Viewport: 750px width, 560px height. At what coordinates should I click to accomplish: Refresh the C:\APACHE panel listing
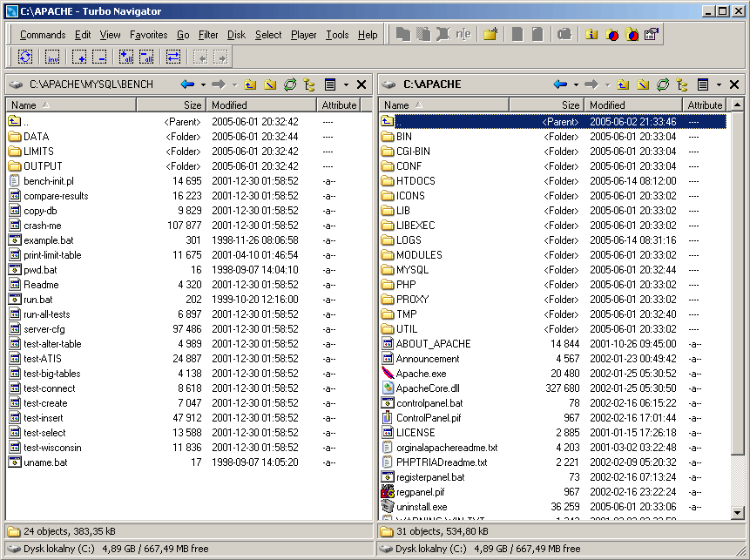(x=663, y=84)
